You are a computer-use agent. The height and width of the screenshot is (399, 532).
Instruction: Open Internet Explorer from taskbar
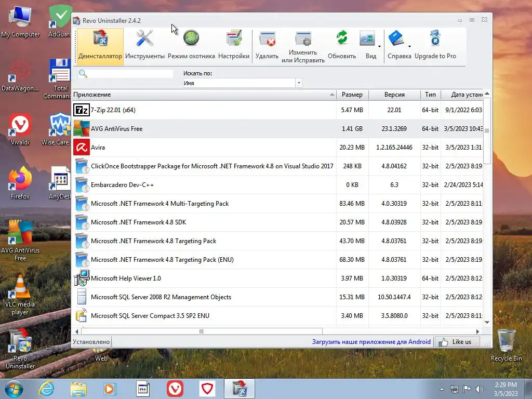click(x=46, y=389)
